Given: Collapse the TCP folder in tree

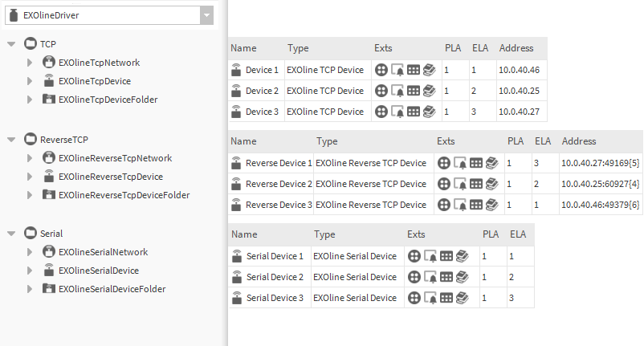Looking at the screenshot, I should 11,44.
